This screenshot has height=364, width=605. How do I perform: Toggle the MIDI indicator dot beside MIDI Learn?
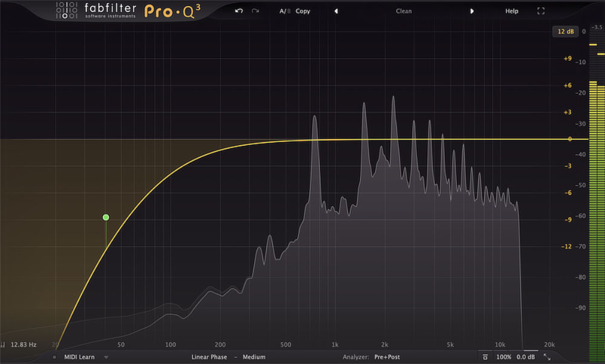[54, 357]
